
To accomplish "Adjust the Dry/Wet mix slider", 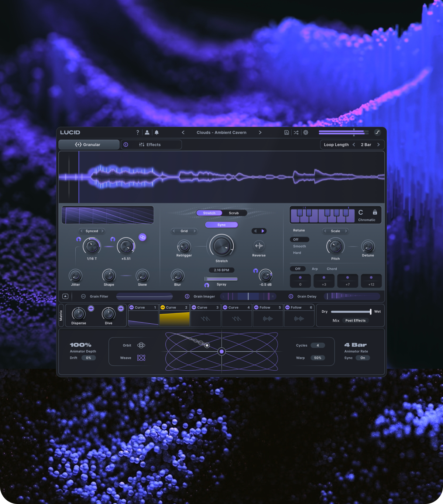I will pyautogui.click(x=351, y=311).
